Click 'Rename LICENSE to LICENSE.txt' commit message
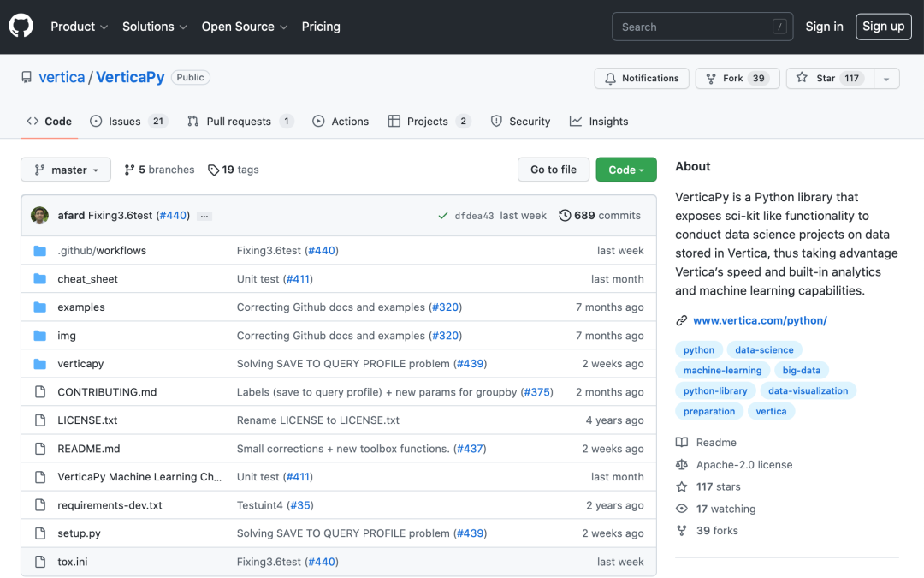Viewport: 924px width, 578px height. pos(318,420)
